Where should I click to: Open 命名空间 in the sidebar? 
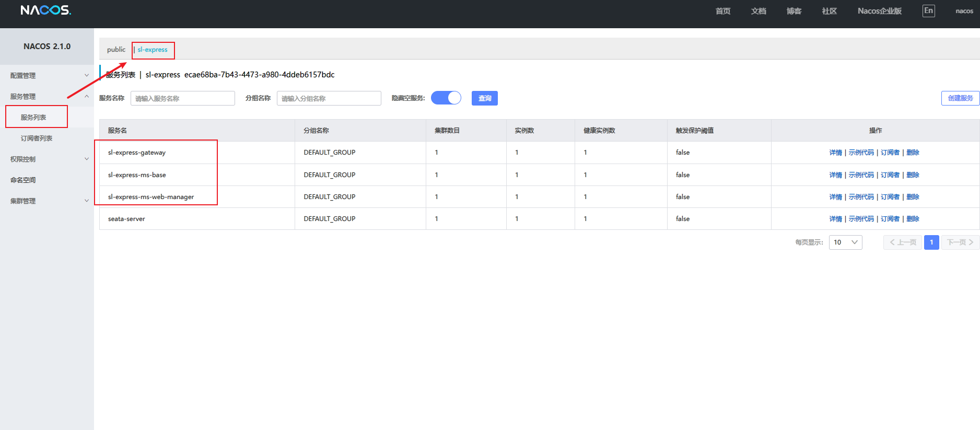[23, 180]
